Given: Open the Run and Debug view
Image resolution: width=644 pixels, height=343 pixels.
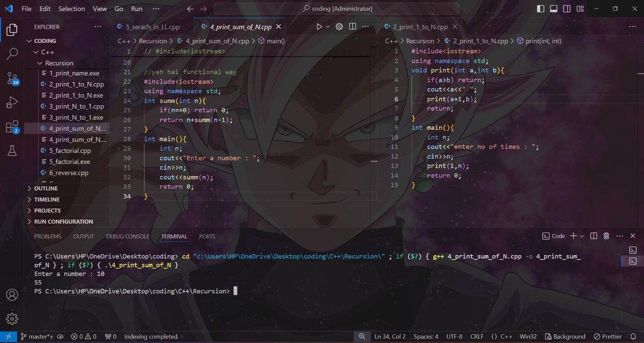Looking at the screenshot, I should (x=12, y=102).
